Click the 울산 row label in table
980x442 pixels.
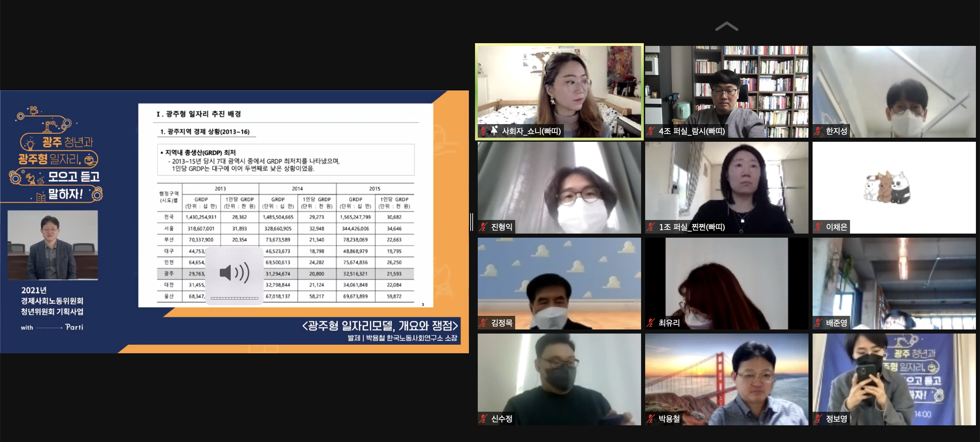[x=169, y=296]
